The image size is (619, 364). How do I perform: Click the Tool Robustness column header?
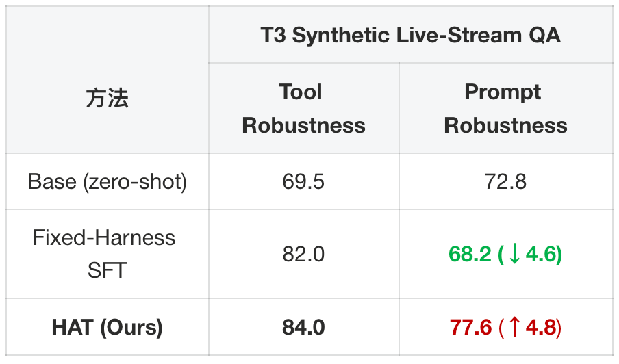tap(303, 109)
